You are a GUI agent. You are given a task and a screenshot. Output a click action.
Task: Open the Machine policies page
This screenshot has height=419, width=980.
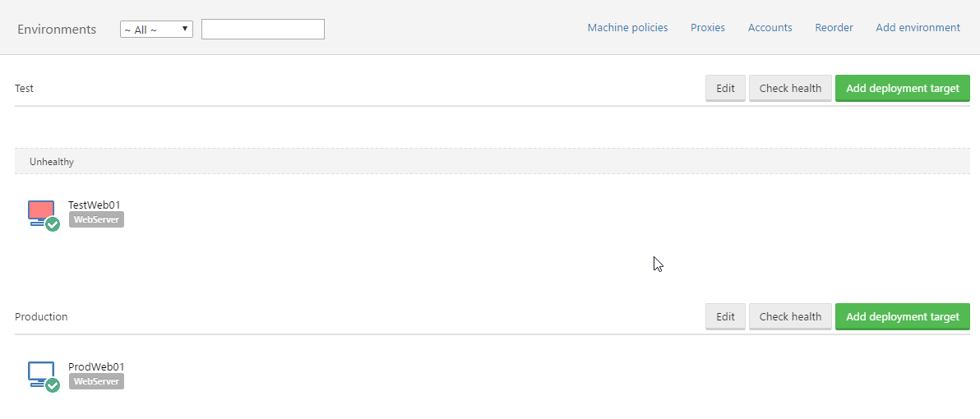point(627,28)
